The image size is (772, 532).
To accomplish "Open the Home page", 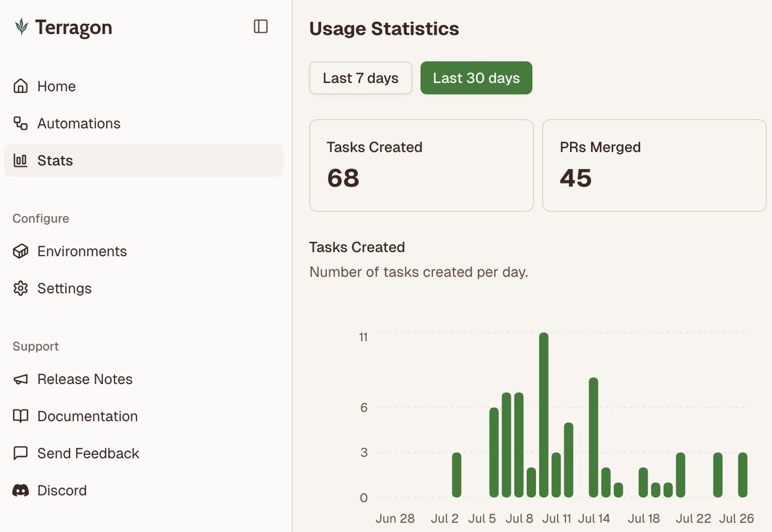I will pyautogui.click(x=143, y=86).
